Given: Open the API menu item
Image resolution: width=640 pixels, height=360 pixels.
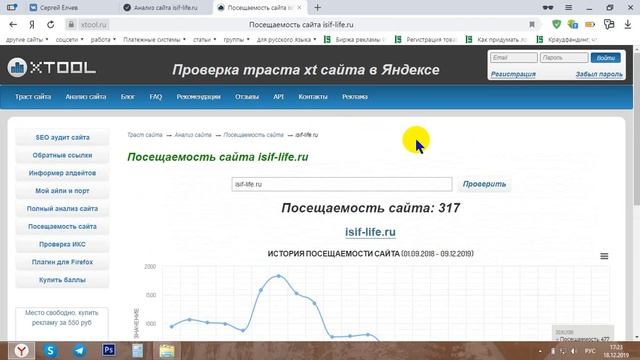Looking at the screenshot, I should point(278,97).
